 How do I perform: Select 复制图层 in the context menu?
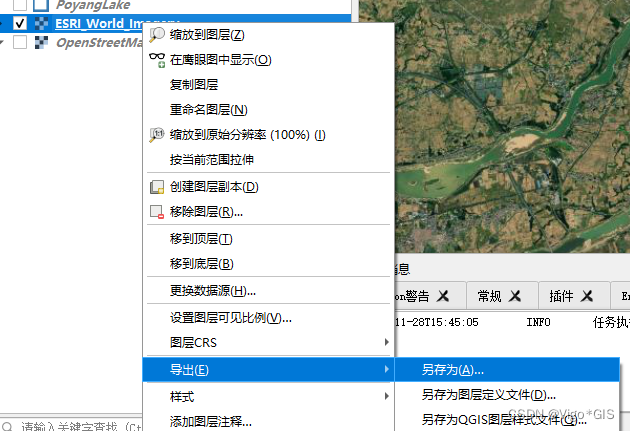(x=269, y=85)
